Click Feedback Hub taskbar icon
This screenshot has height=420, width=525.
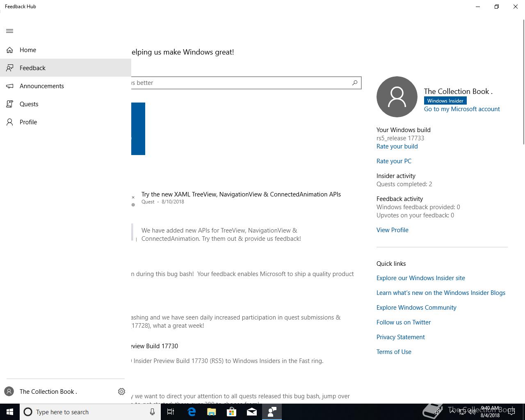[x=272, y=412]
